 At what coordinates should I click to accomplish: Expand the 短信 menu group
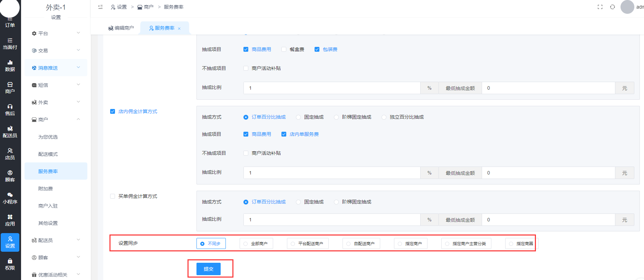tap(56, 85)
